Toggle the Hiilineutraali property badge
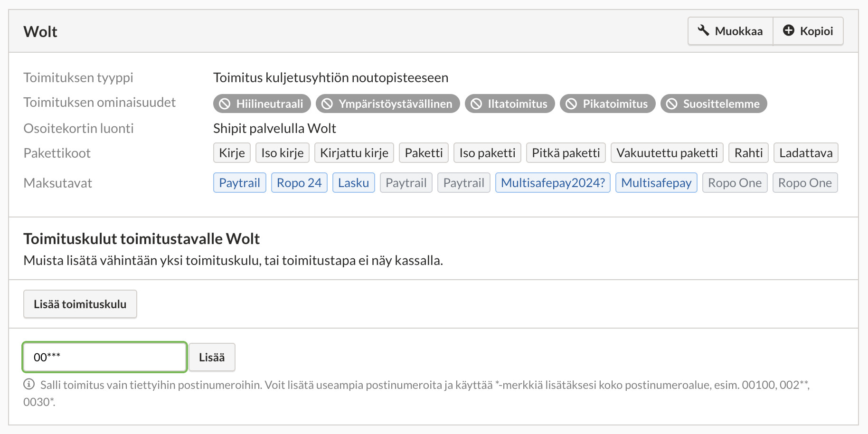 pyautogui.click(x=262, y=104)
